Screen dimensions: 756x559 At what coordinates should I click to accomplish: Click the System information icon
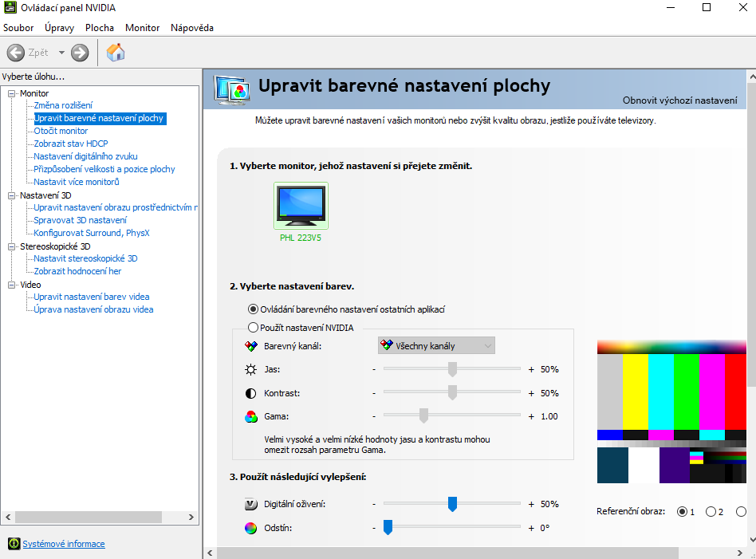tap(14, 544)
